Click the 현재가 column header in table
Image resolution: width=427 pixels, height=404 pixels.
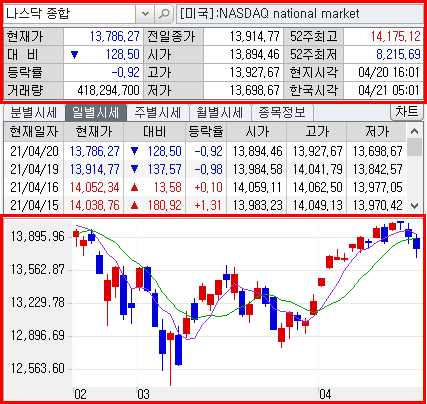[x=94, y=132]
